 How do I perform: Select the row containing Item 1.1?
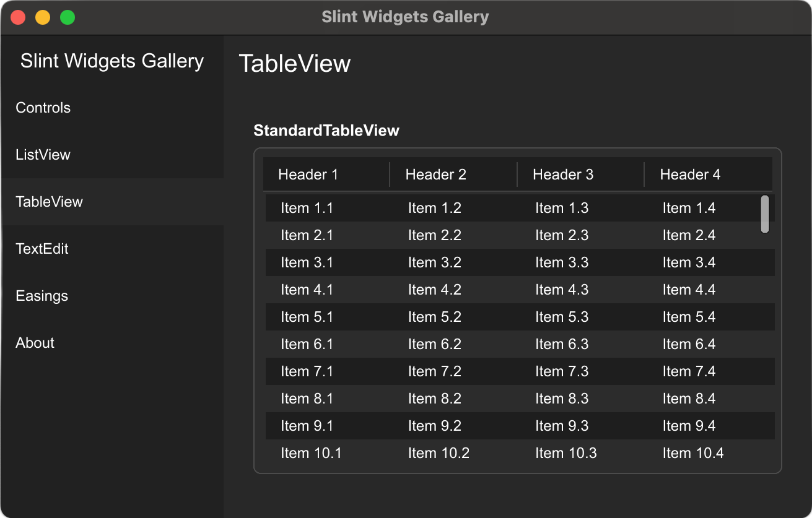[307, 208]
